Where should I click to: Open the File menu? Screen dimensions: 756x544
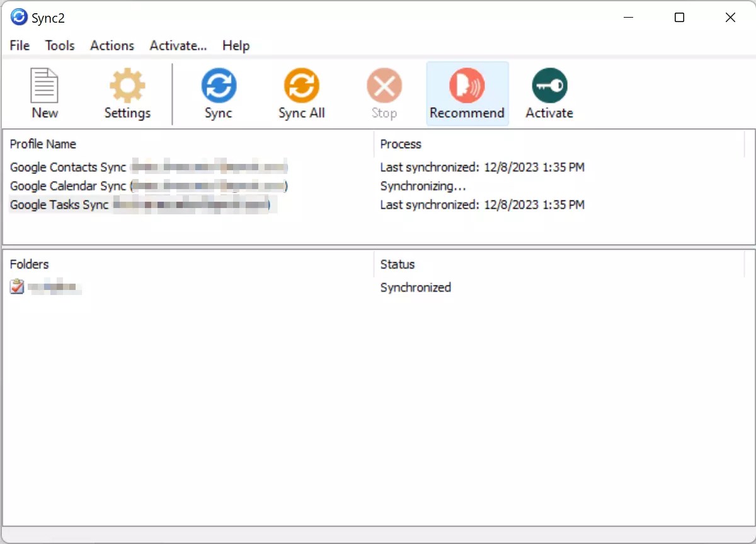point(19,45)
